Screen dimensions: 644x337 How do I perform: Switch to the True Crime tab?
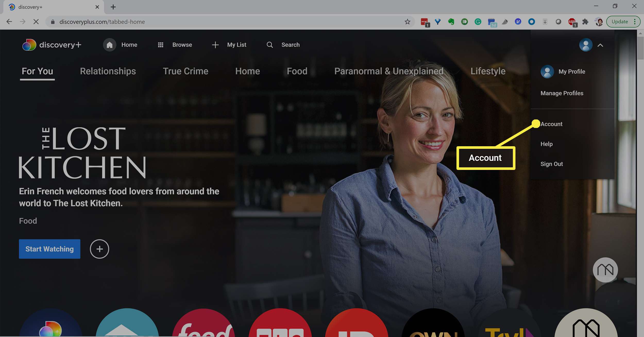tap(185, 71)
